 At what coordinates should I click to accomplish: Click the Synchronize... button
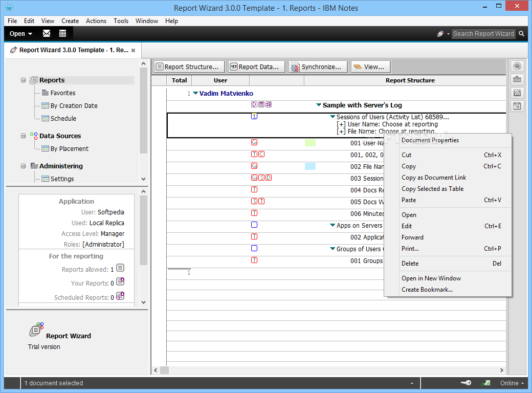pyautogui.click(x=318, y=67)
